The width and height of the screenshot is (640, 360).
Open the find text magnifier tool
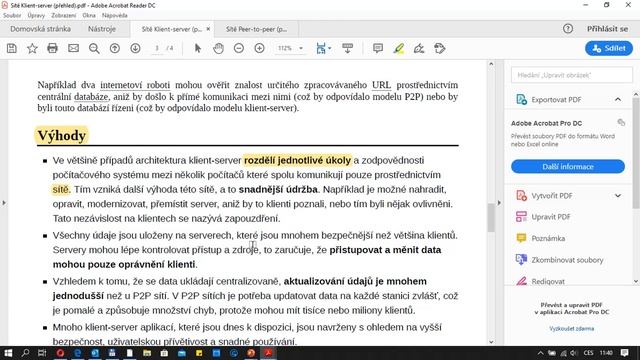[x=94, y=48]
